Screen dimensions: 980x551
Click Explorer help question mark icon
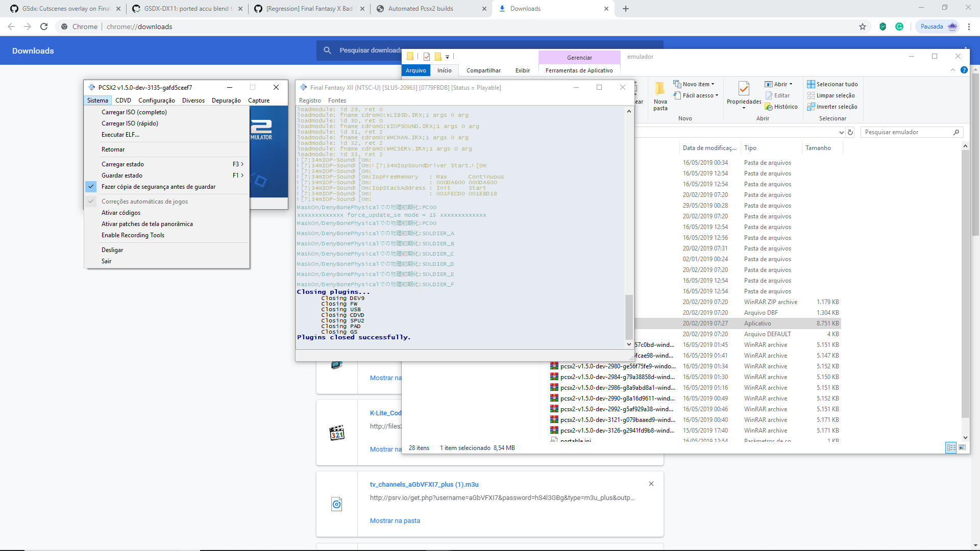click(964, 70)
